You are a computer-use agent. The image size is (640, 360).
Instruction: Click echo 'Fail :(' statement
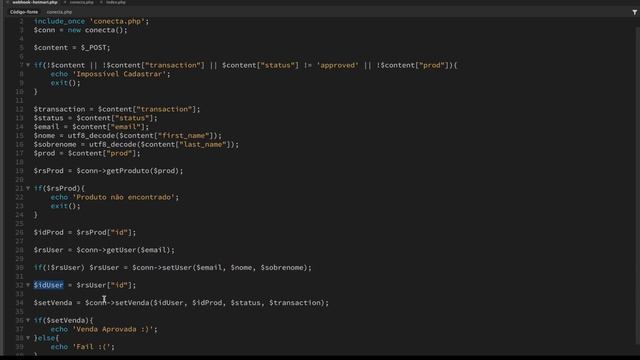point(83,347)
